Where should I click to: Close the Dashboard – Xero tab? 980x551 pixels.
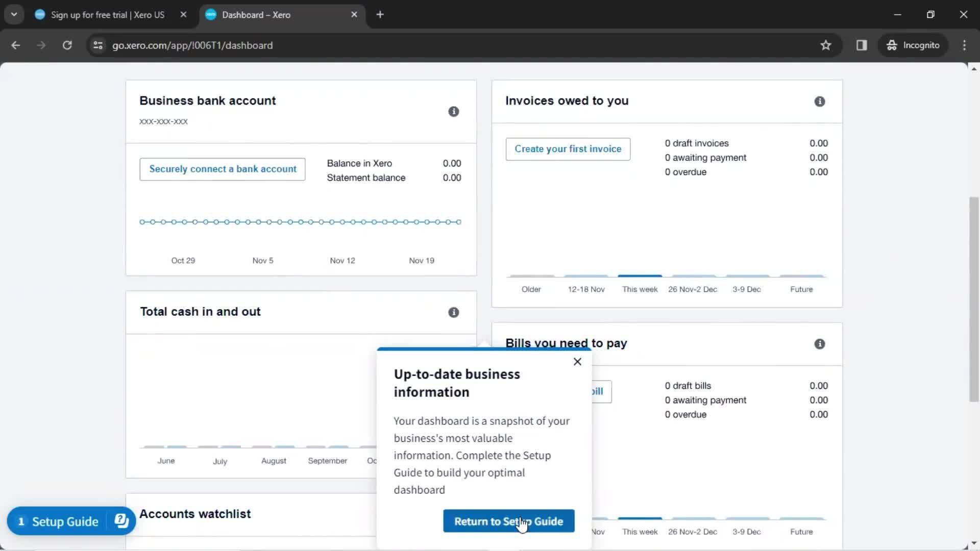tap(354, 15)
